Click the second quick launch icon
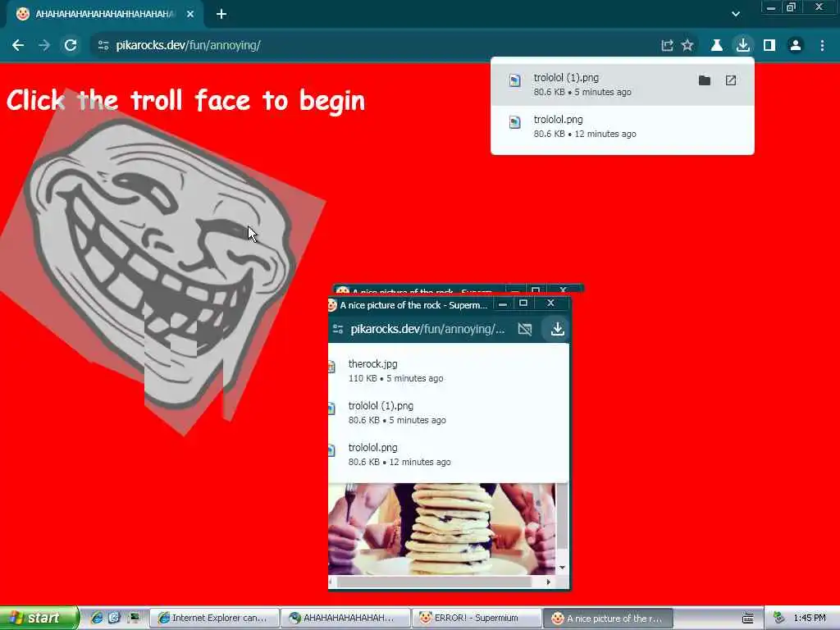Image resolution: width=840 pixels, height=630 pixels. [114, 618]
